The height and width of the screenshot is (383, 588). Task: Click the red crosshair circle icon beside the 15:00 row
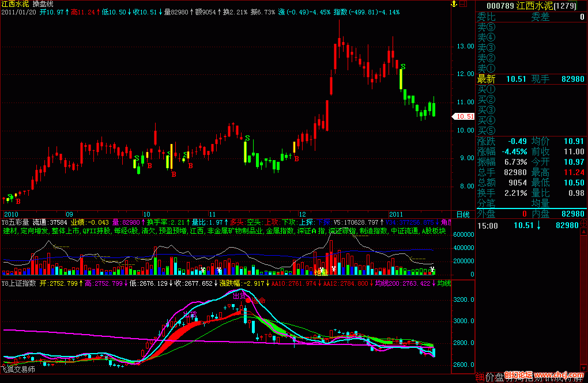coord(583,223)
